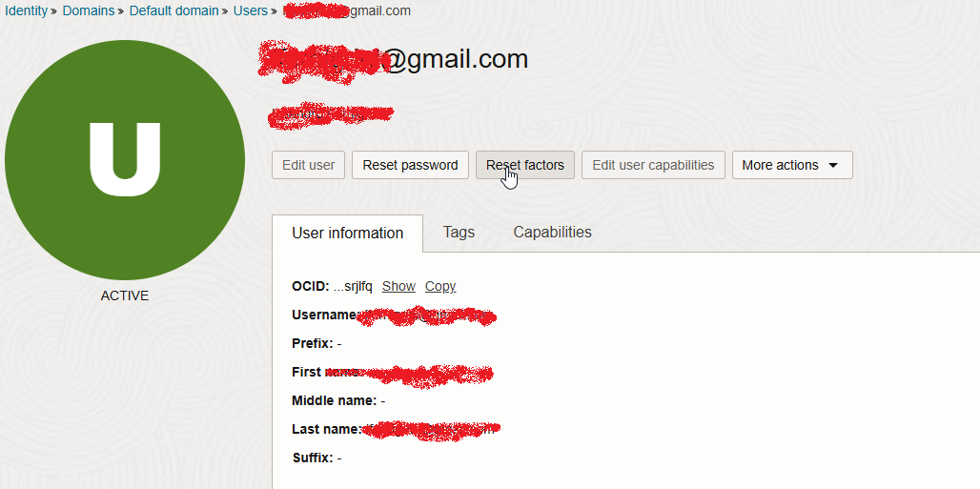Open the Capabilities tab

coord(552,233)
